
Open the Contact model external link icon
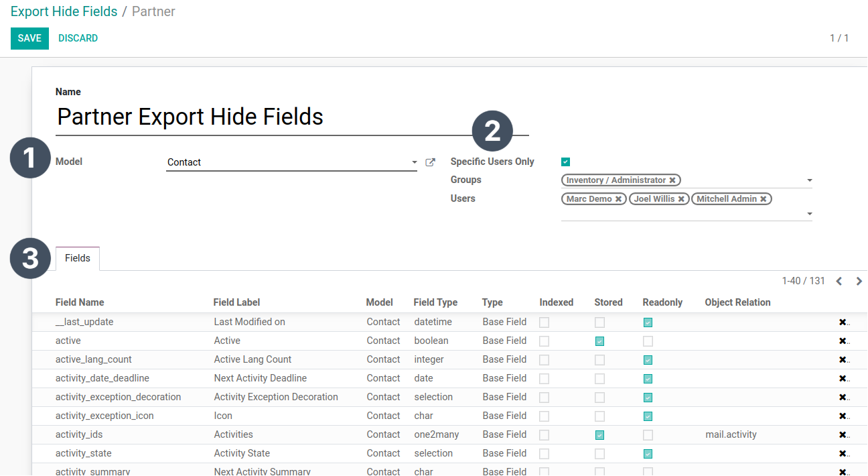(x=431, y=162)
